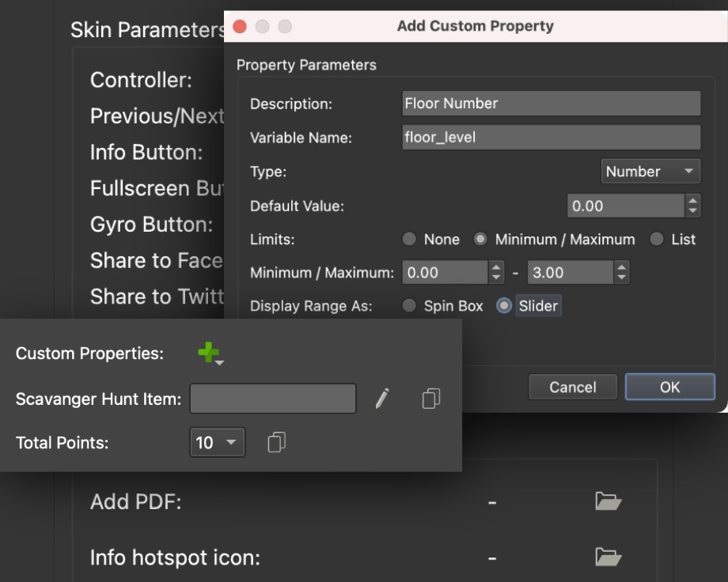Select Minimum / Maximum limits option
The height and width of the screenshot is (582, 728).
coord(480,240)
